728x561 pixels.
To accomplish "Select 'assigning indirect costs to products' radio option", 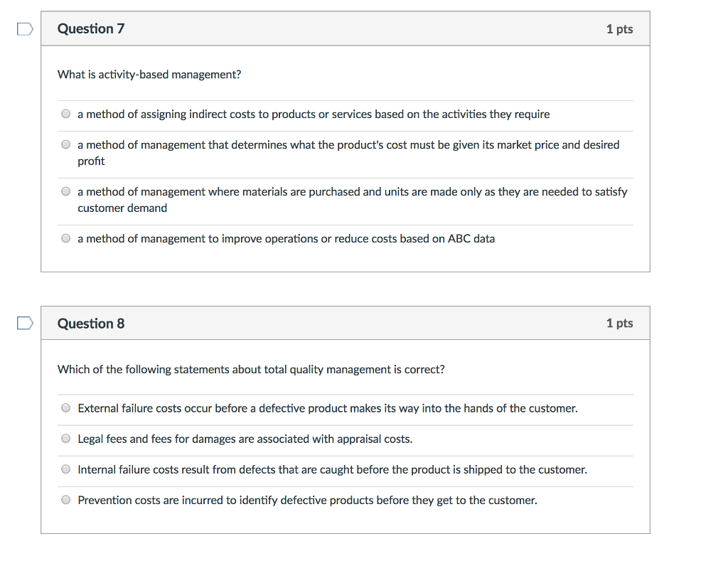I will click(x=66, y=114).
